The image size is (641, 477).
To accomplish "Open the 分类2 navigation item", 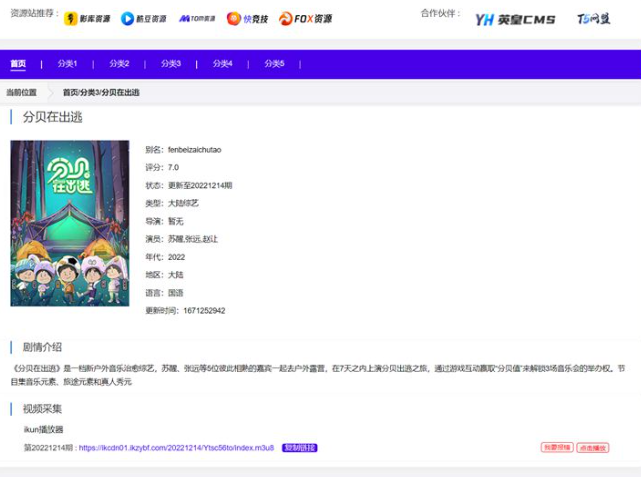I will coord(119,64).
